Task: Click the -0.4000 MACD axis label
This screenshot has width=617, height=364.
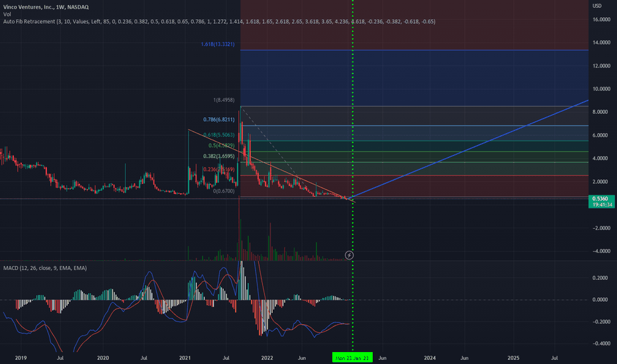Action: (600, 343)
